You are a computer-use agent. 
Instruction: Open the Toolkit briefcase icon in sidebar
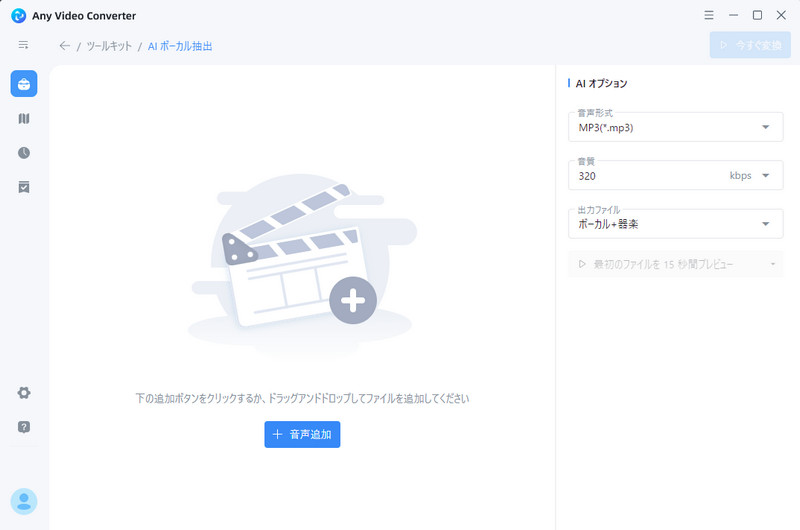(23, 84)
